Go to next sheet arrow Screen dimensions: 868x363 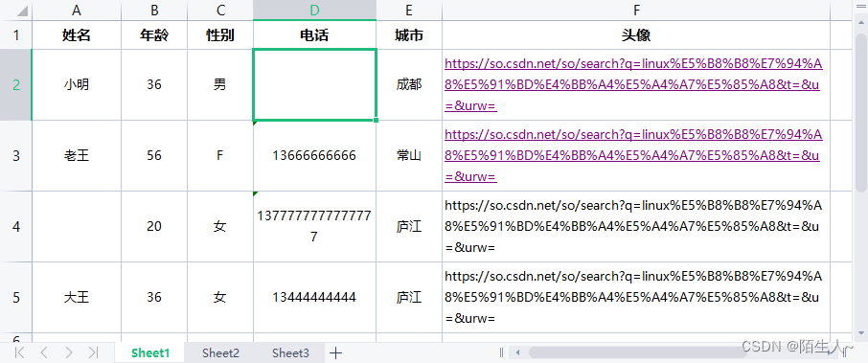tap(69, 353)
